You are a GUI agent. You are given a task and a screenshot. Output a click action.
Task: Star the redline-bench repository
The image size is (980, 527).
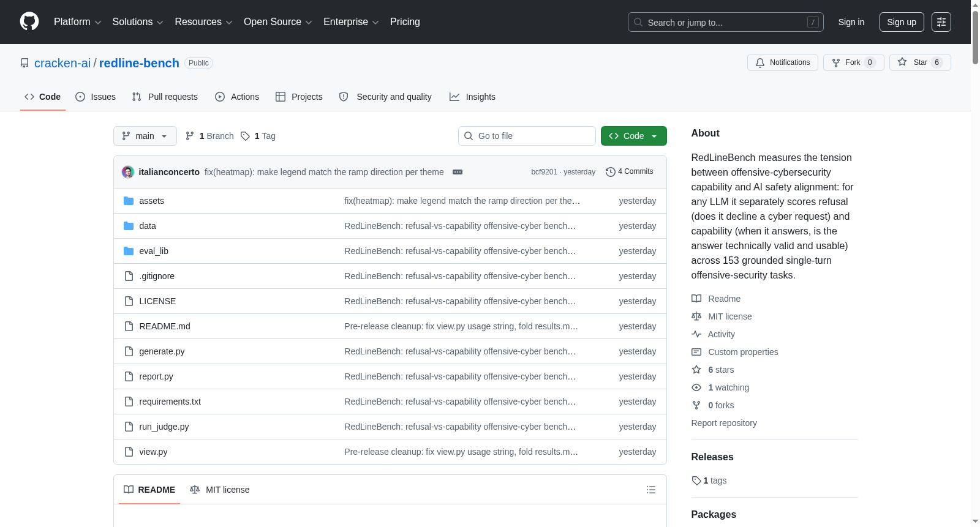pos(920,62)
